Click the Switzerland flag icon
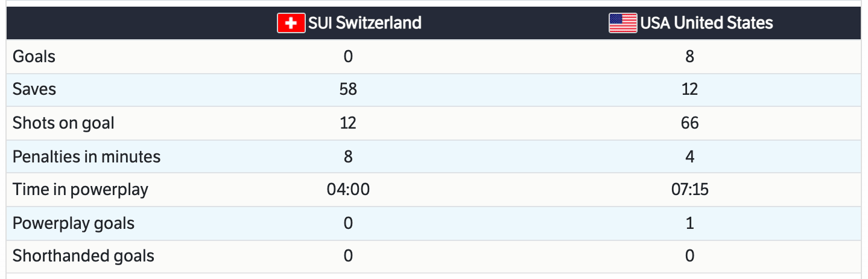Screen dimensions: 868x279 [291, 24]
